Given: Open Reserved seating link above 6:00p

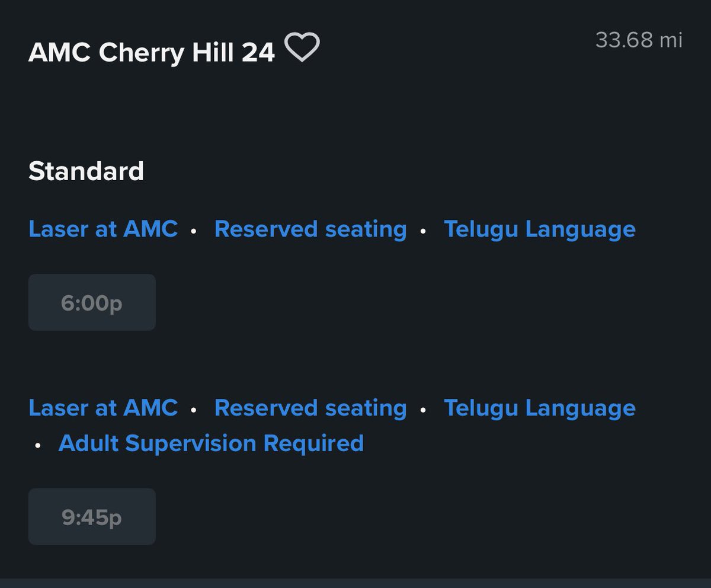Looking at the screenshot, I should click(310, 229).
